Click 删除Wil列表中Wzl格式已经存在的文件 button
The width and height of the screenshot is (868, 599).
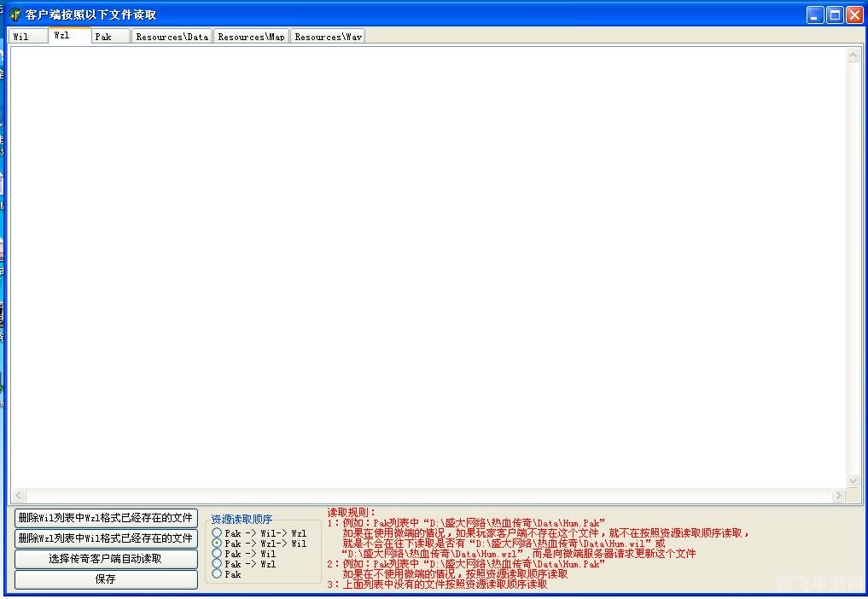(x=106, y=518)
